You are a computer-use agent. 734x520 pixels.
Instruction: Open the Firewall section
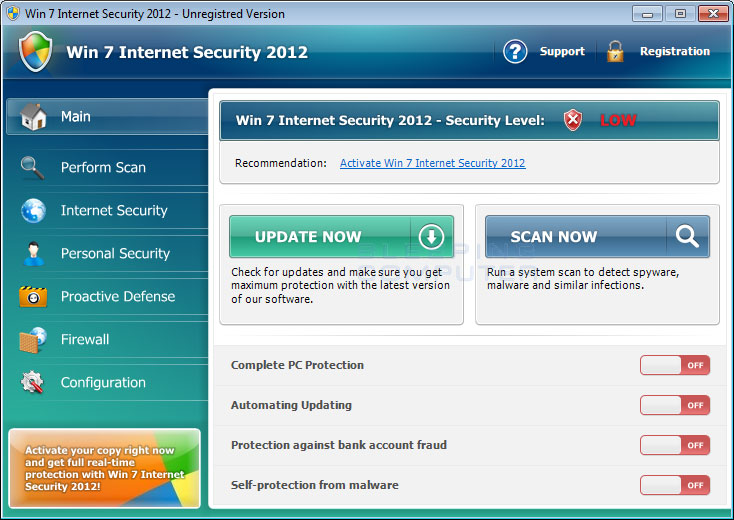107,340
